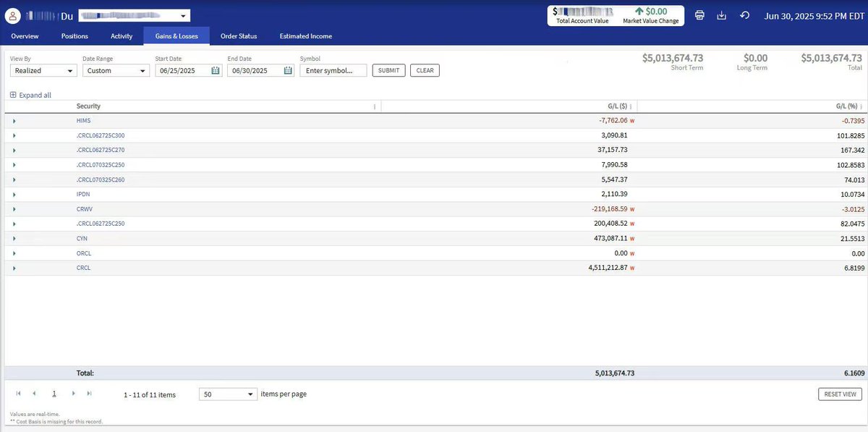Switch to the Activity tab
This screenshot has width=868, height=432.
[122, 35]
